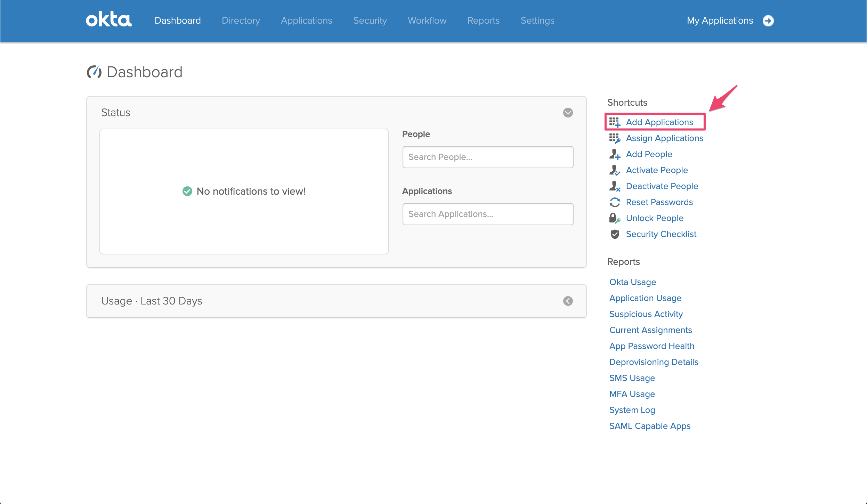Click the Unlock People padlock icon
This screenshot has height=504, width=867.
(615, 218)
